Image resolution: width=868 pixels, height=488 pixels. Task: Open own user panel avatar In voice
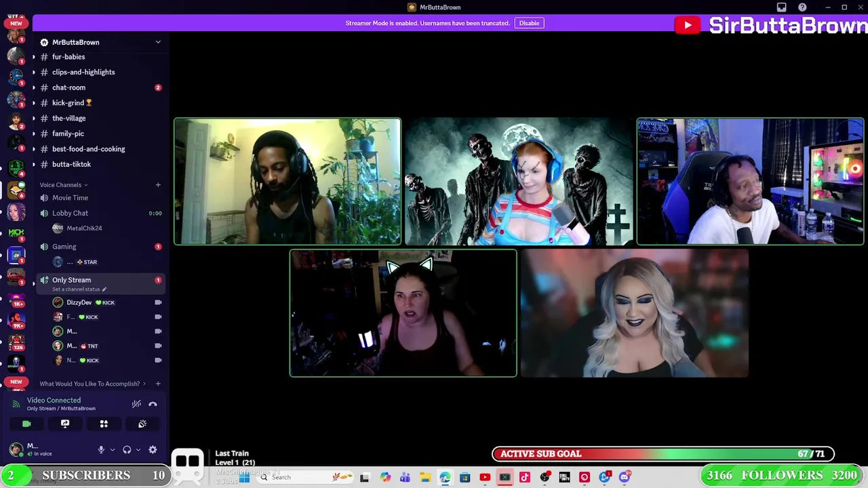16,449
